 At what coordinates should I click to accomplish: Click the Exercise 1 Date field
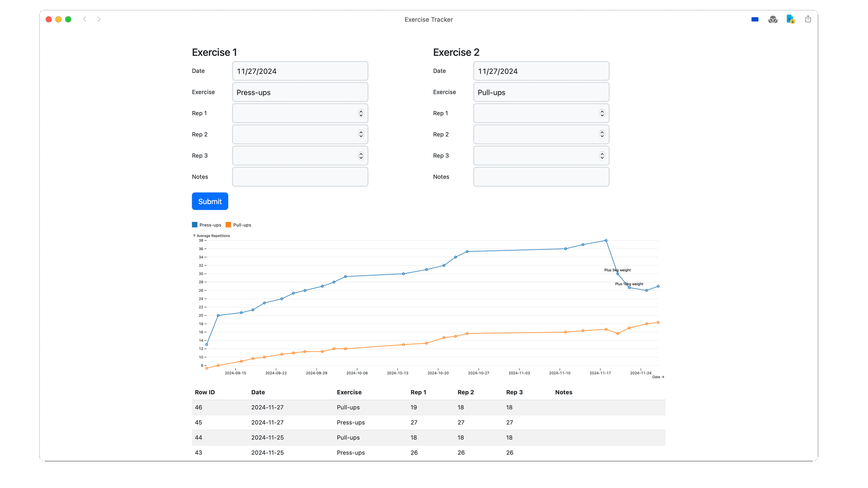point(300,71)
